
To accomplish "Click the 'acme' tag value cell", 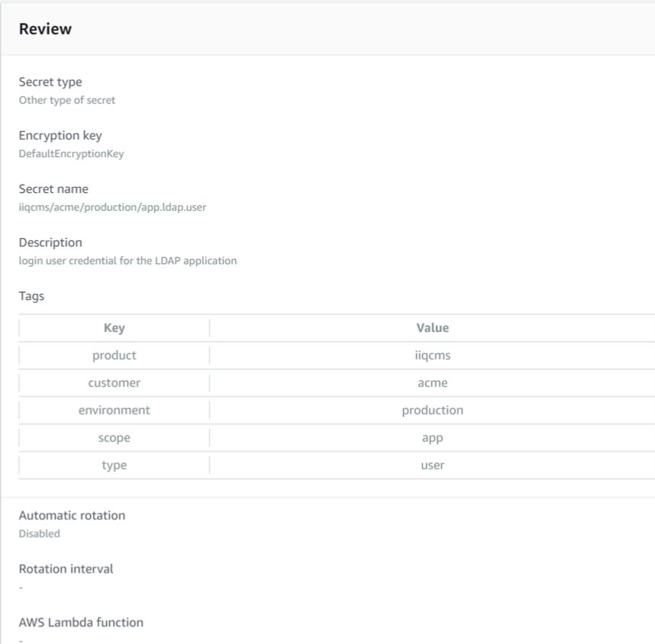I will (x=432, y=383).
